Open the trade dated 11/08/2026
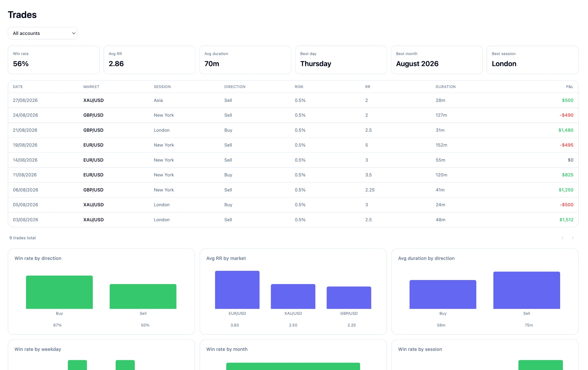This screenshot has height=370, width=588. pos(293,175)
